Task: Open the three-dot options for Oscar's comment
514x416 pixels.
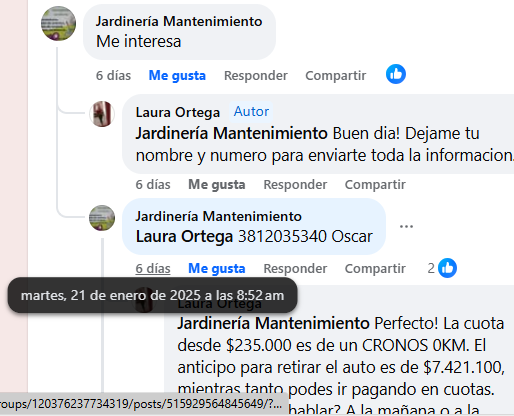Action: tap(406, 227)
